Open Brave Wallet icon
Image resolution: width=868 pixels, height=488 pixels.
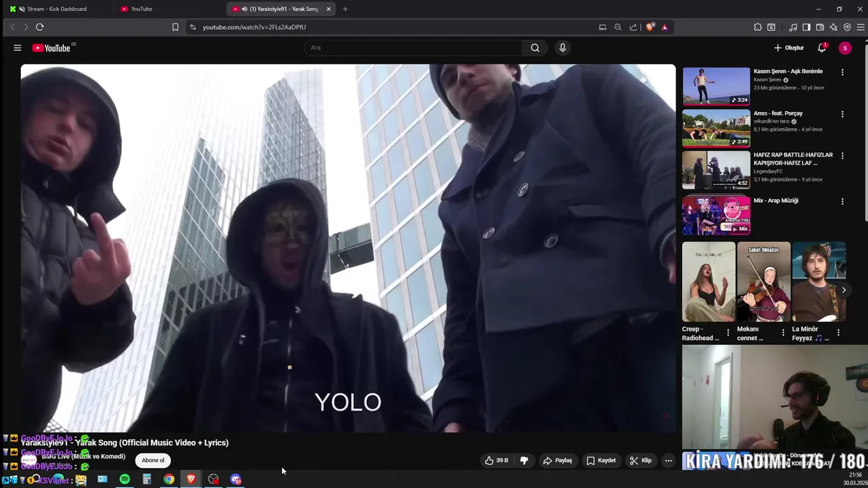tap(820, 27)
